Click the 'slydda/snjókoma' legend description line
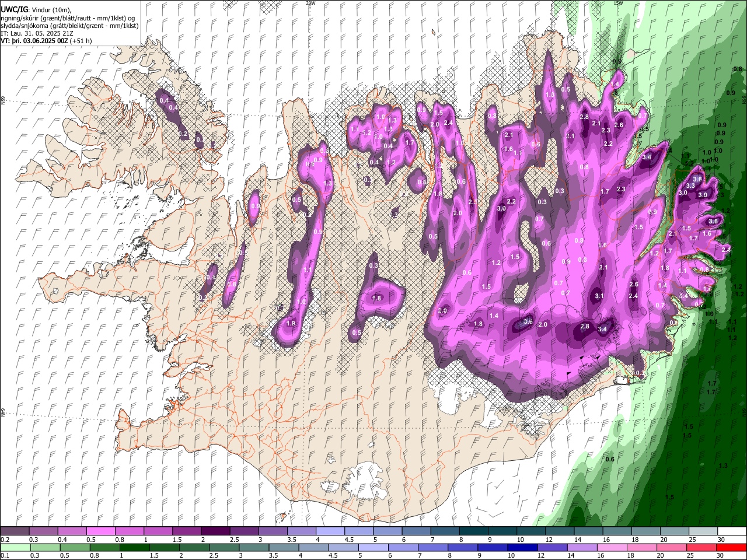747x560 pixels. coord(69,26)
